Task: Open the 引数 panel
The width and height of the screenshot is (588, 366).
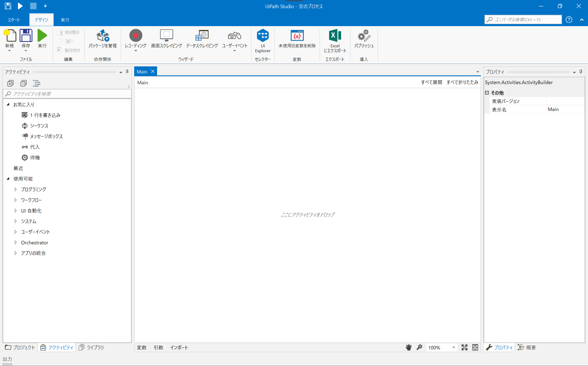Action: 158,347
